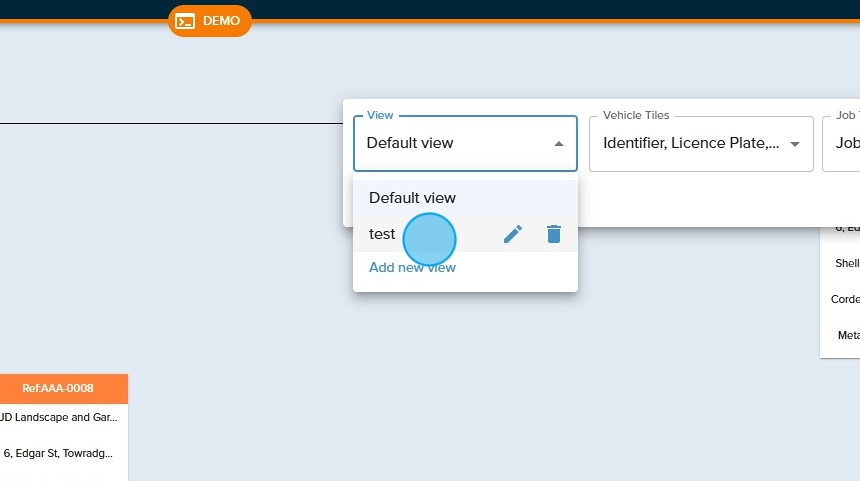This screenshot has height=481, width=860.
Task: Expand the Vehicle Tiles dropdown arrow
Action: (x=795, y=144)
